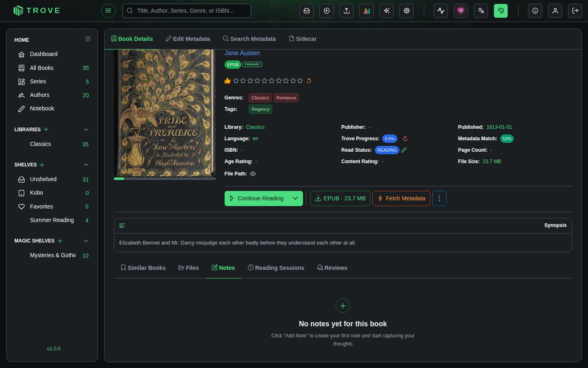Reset Trove progress with the red refresh icon

pyautogui.click(x=405, y=139)
